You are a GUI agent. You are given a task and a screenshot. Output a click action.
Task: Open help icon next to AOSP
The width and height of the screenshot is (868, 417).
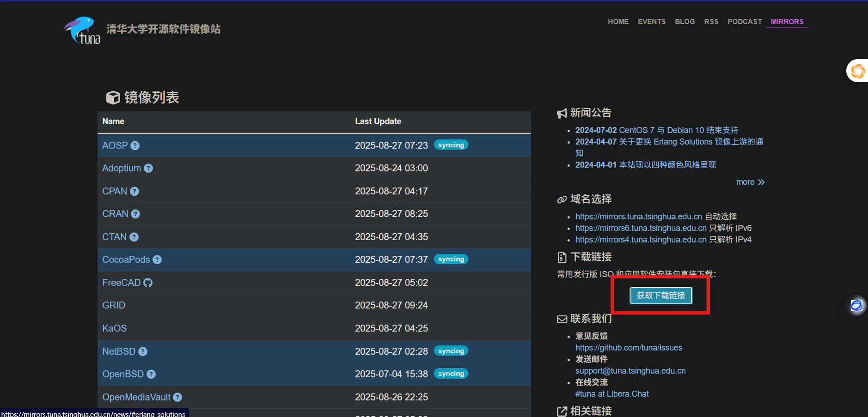coord(135,145)
